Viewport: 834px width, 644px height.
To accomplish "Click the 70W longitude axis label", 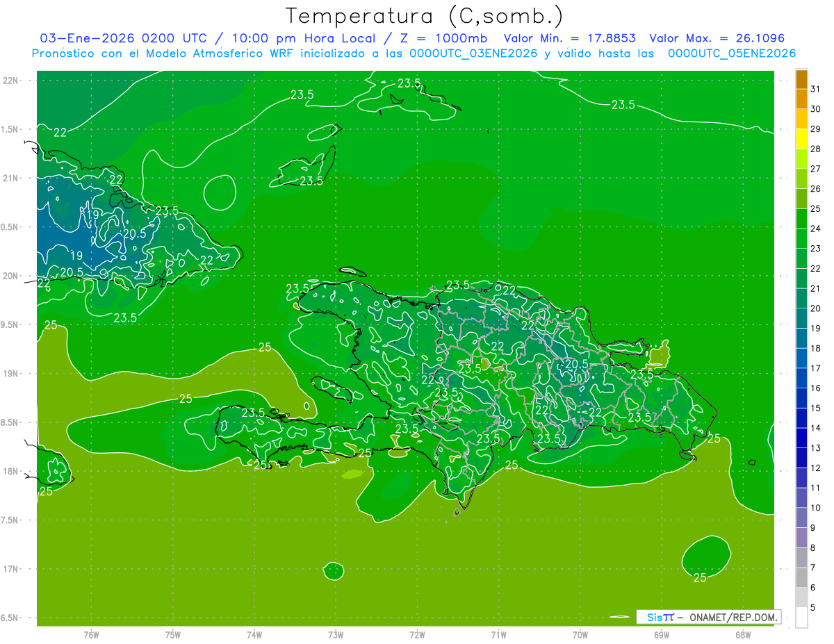I will (580, 634).
